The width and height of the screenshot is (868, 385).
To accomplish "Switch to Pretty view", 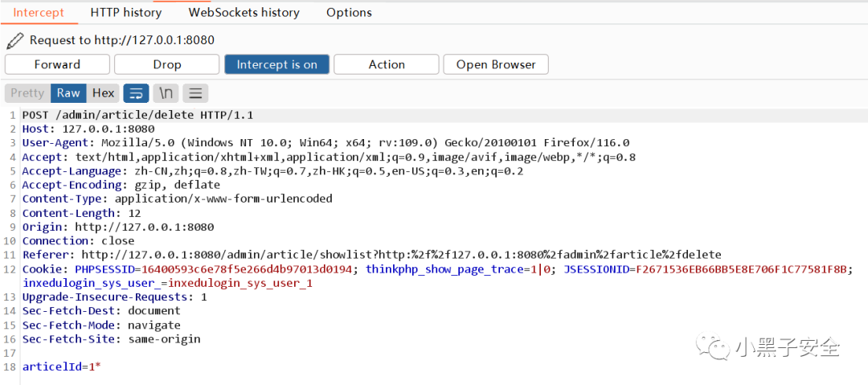I will (27, 93).
